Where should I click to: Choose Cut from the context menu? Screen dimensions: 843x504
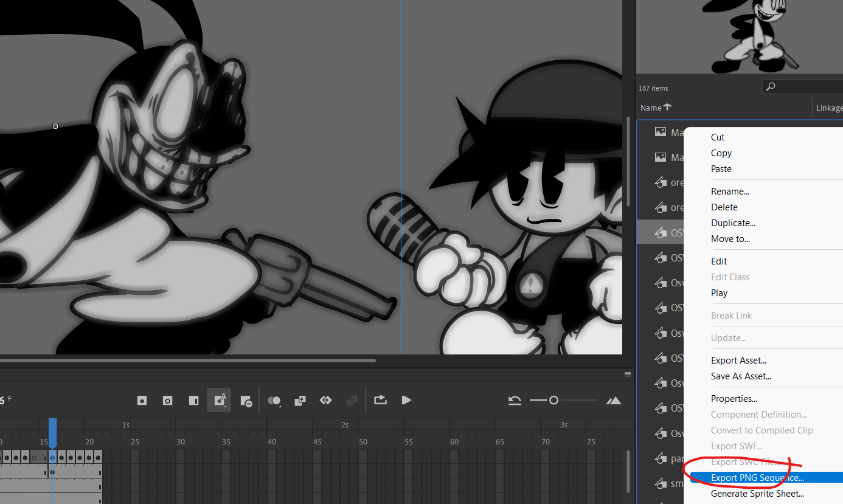pos(718,137)
